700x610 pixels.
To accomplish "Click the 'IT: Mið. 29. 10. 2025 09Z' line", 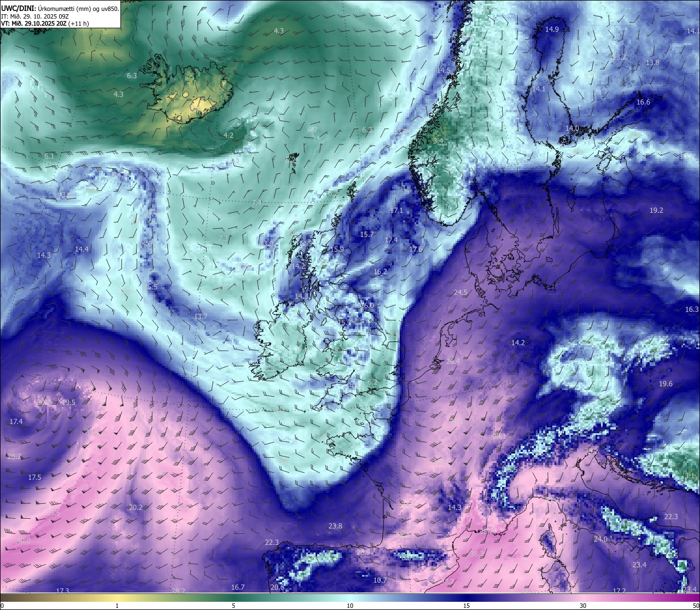I will coord(36,16).
